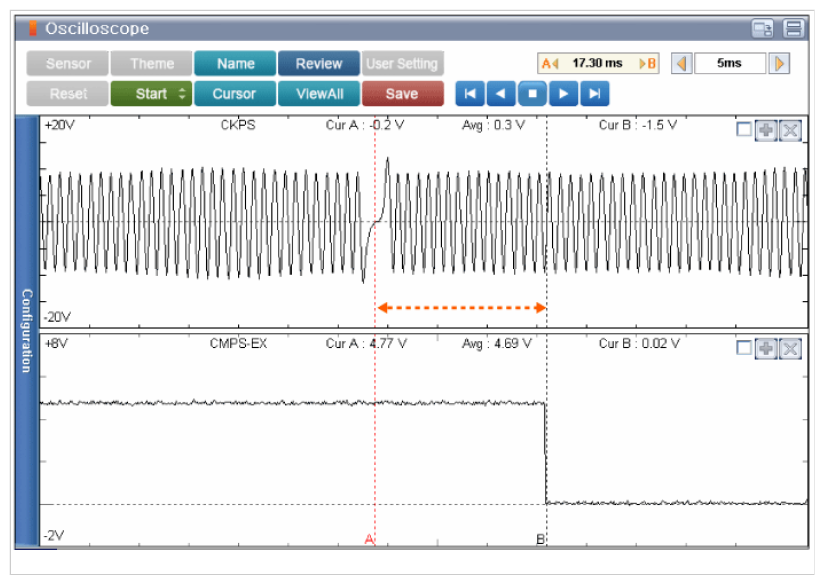Select the Theme button

151,64
